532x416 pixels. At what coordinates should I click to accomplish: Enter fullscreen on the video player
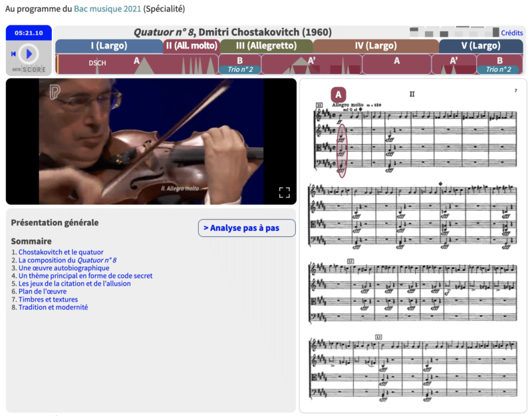[285, 192]
